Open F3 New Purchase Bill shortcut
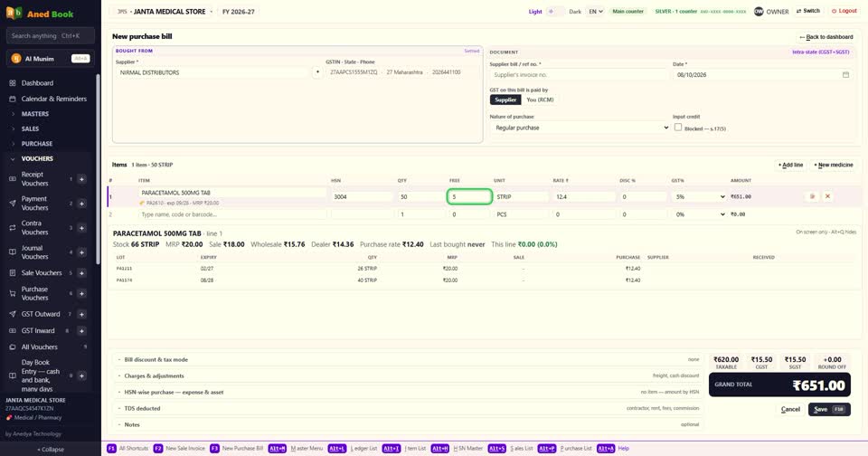 pyautogui.click(x=236, y=448)
